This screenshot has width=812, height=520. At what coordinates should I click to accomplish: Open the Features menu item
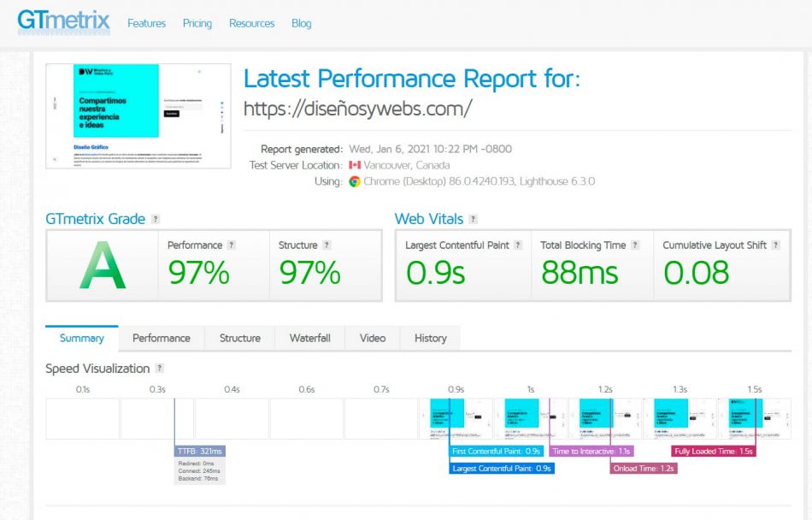(146, 23)
